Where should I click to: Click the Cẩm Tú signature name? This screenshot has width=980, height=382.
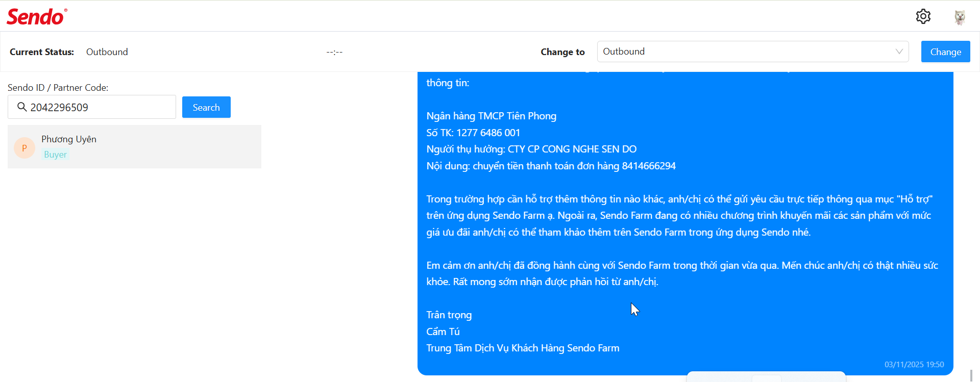[x=443, y=332]
